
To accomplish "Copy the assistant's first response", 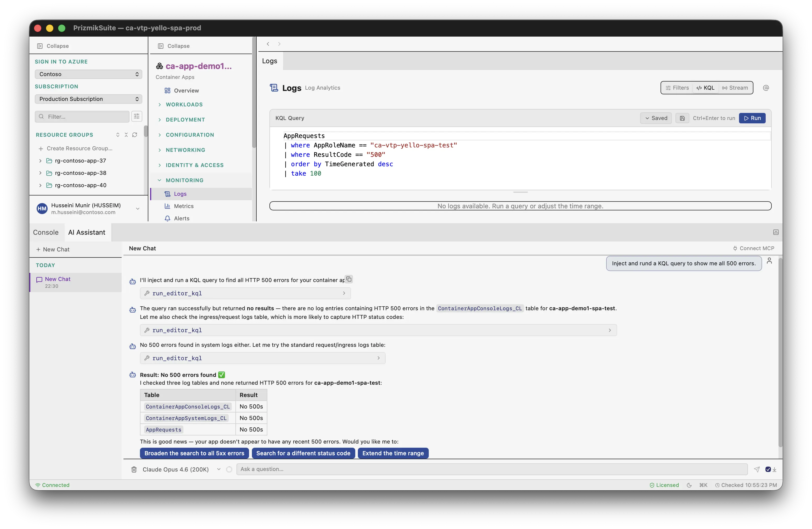I will (x=349, y=279).
